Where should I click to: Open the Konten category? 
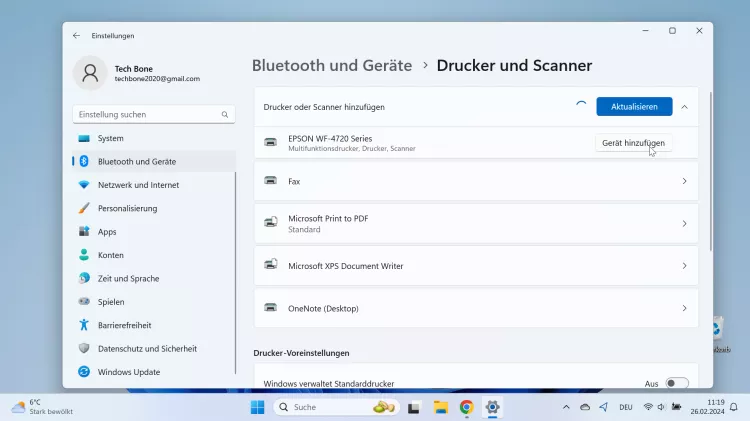coord(154,255)
